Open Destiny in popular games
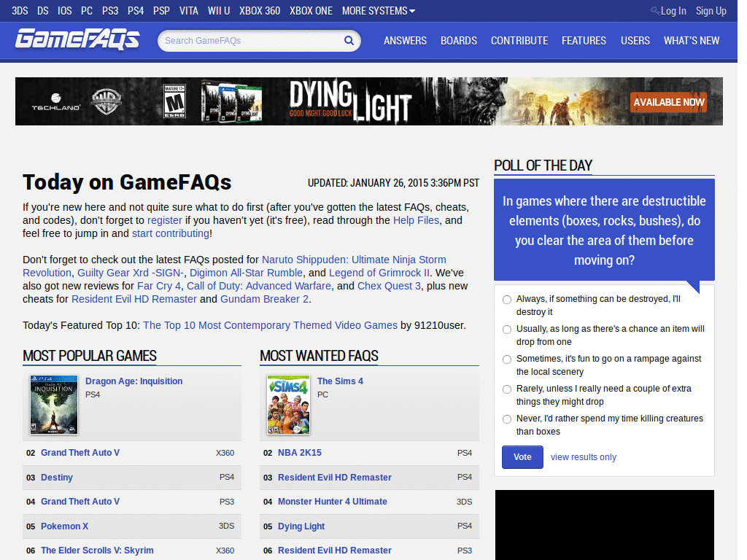747x560 pixels. pos(57,477)
